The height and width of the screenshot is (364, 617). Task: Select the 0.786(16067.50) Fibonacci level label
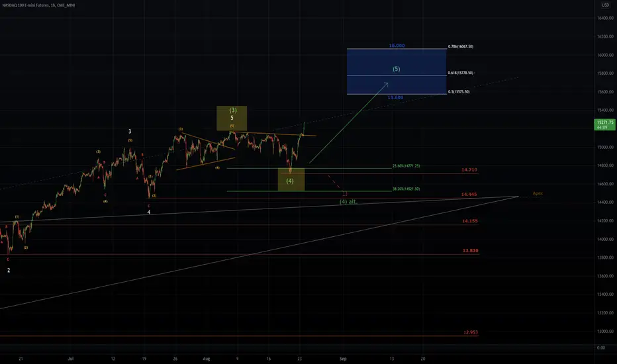(461, 46)
